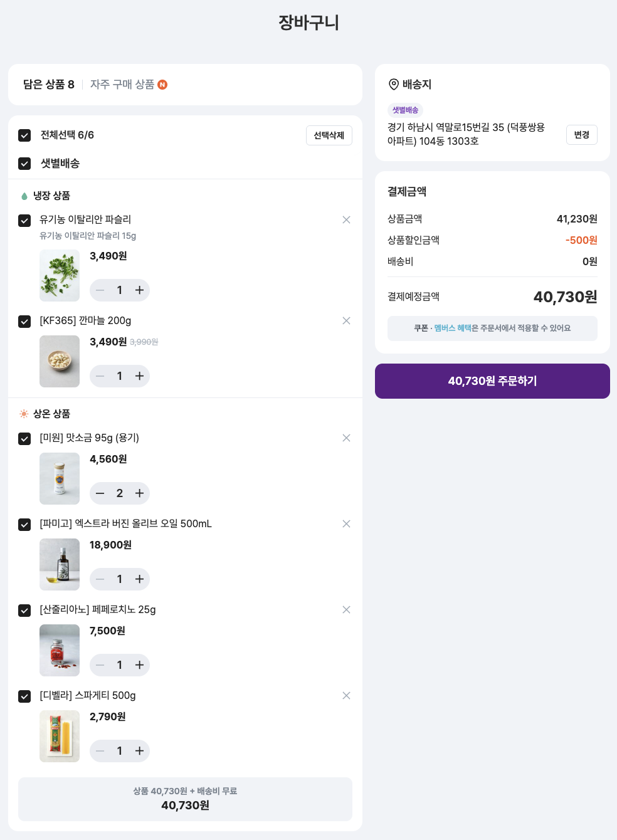Increase 스파게티 500g quantity with plus icon
Viewport: 617px width, 840px height.
click(139, 750)
